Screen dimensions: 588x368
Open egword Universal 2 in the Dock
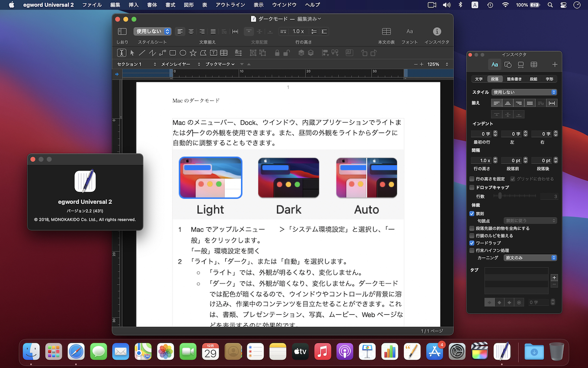502,352
